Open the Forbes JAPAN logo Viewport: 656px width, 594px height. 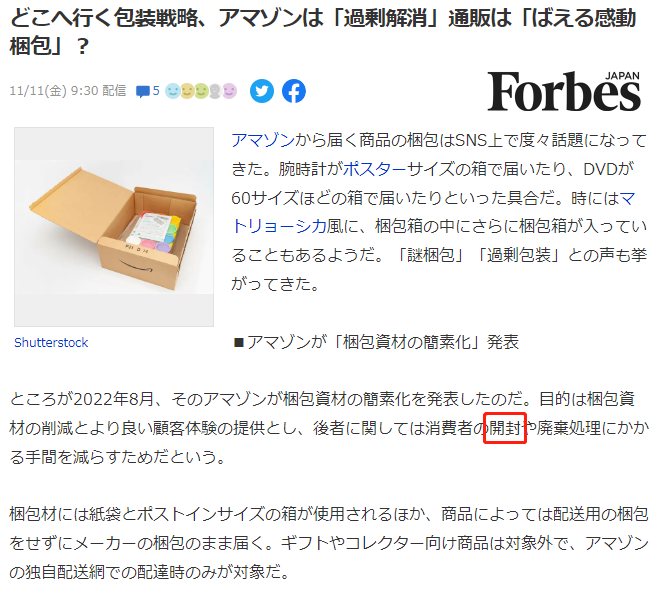click(564, 91)
